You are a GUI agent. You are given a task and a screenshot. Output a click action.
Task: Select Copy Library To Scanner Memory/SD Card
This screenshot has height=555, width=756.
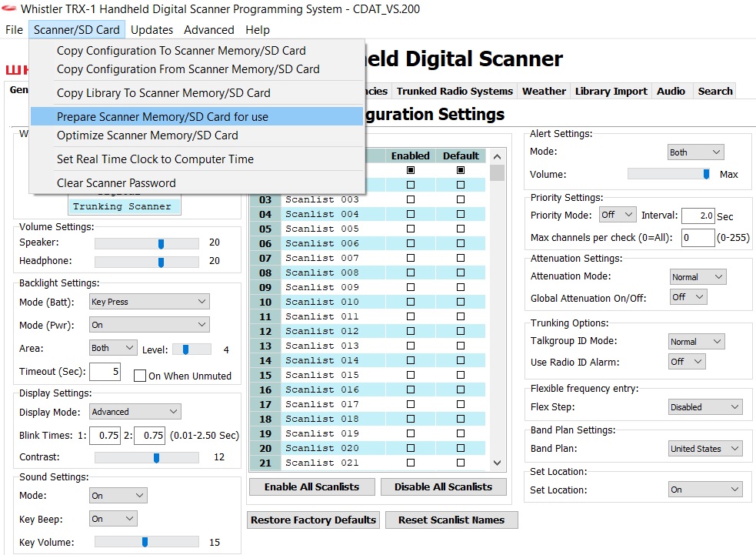[196, 92]
